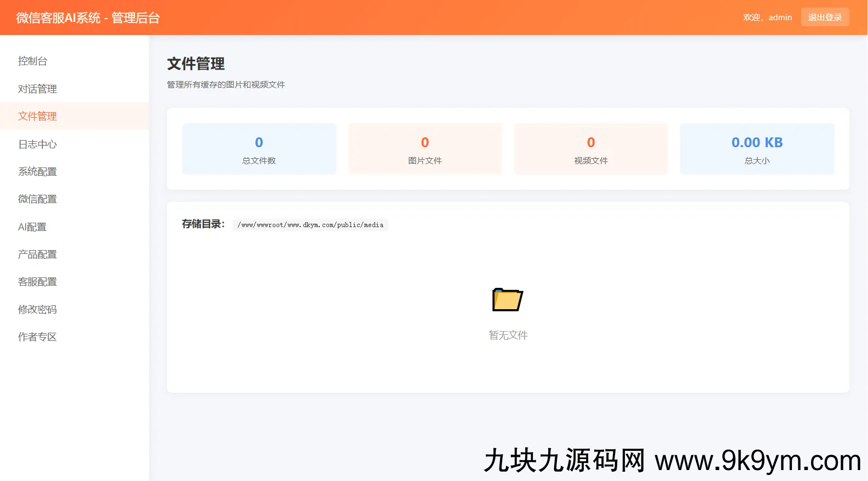The height and width of the screenshot is (481, 868).
Task: Open 日志中心 menu item
Action: (x=37, y=144)
